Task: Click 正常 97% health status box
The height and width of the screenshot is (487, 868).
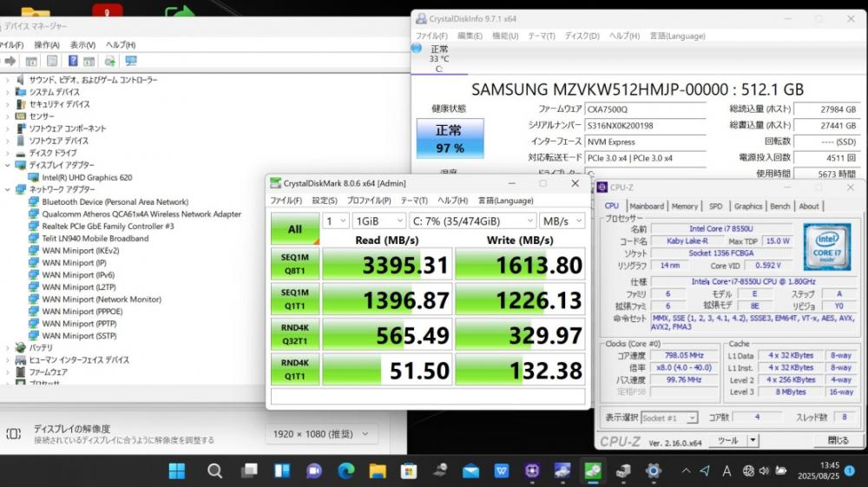Action: (450, 138)
